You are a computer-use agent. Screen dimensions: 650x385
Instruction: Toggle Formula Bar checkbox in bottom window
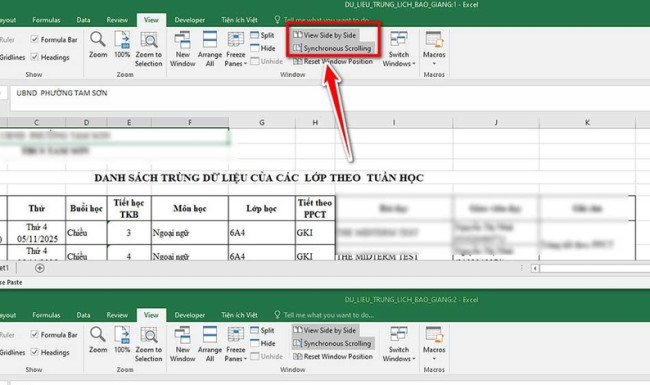[34, 334]
